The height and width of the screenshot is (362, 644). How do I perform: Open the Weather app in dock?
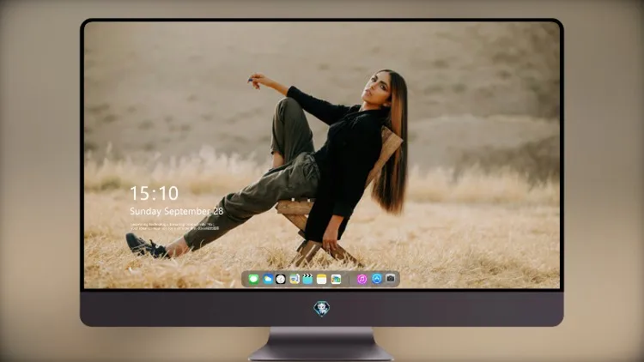pyautogui.click(x=268, y=279)
